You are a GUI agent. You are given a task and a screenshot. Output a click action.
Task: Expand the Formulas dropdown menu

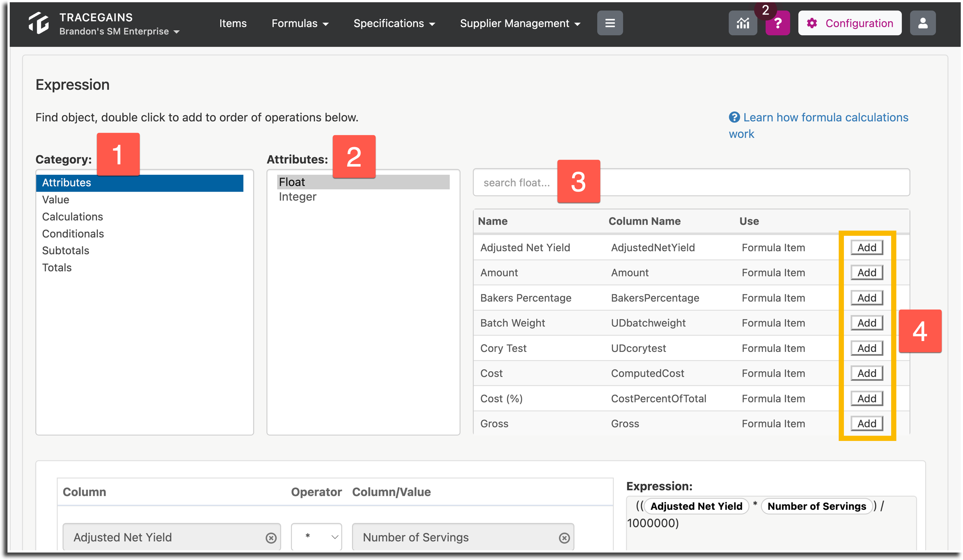[300, 24]
